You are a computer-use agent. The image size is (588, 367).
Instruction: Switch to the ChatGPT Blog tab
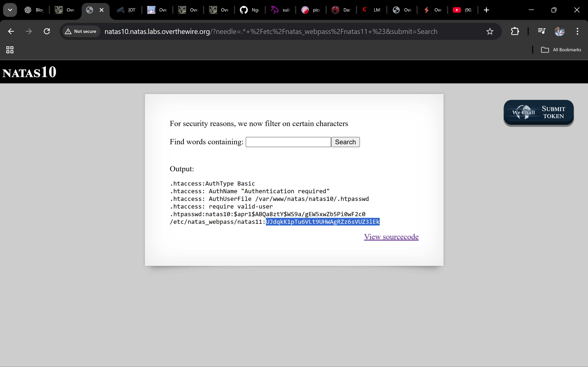coord(34,10)
